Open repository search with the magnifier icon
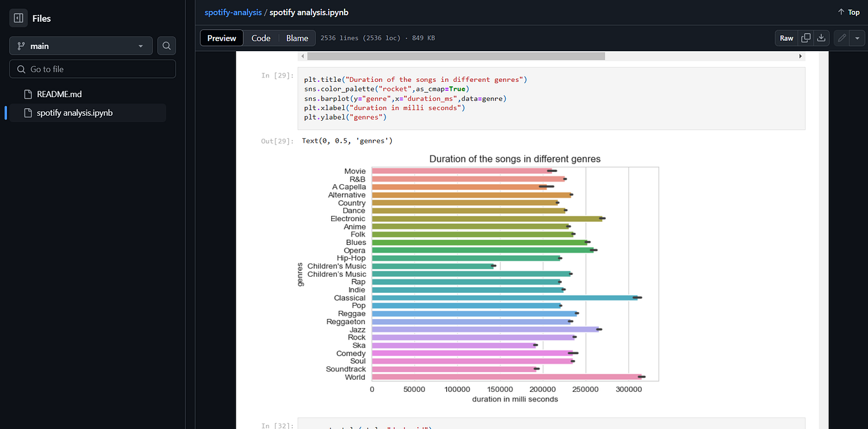 point(166,45)
